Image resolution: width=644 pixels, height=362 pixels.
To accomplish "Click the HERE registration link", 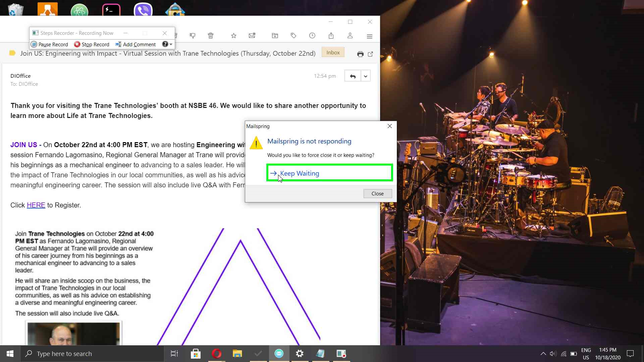I will tap(36, 205).
